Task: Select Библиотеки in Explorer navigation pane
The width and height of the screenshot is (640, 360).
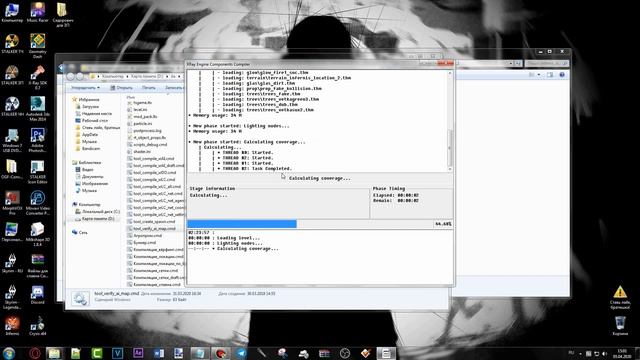Action: pos(87,162)
